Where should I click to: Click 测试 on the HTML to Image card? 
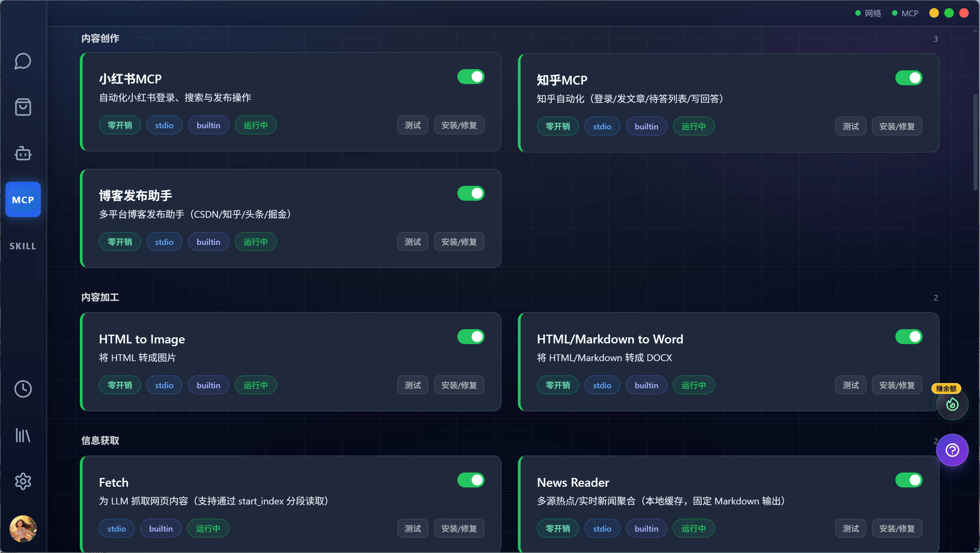coord(413,385)
